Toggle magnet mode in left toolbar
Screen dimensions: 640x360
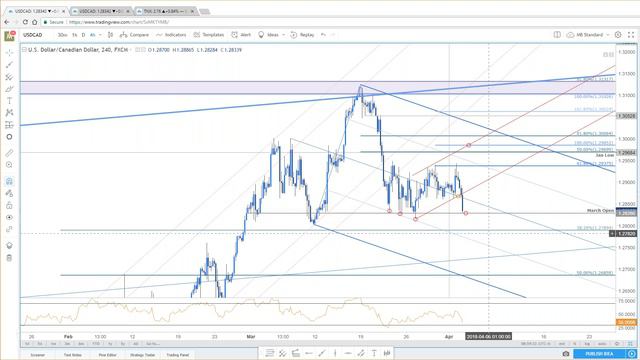coord(9,181)
